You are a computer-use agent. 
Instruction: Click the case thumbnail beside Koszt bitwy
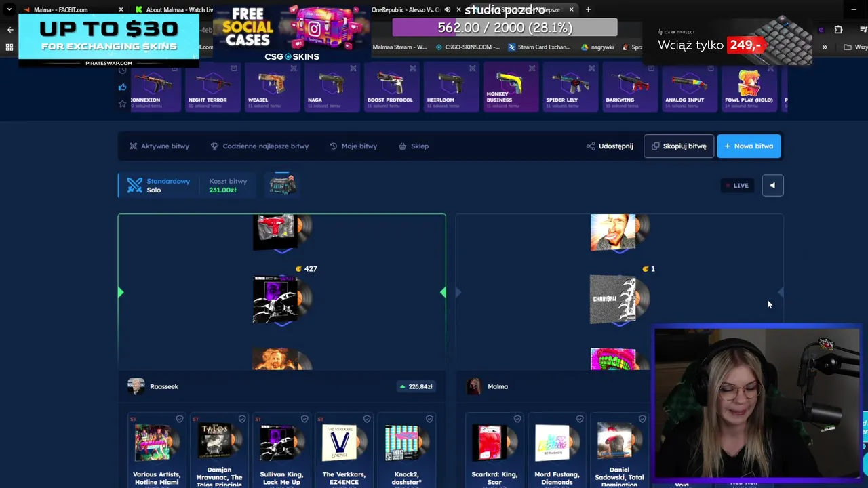pos(282,184)
